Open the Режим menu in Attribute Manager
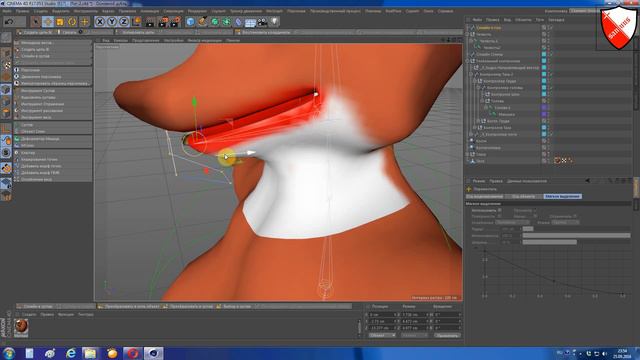640x360 pixels. click(478, 181)
